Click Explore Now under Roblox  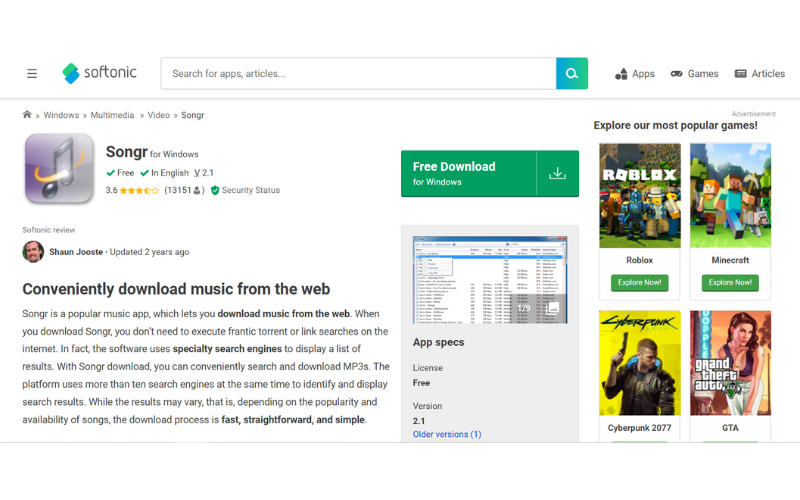(639, 283)
